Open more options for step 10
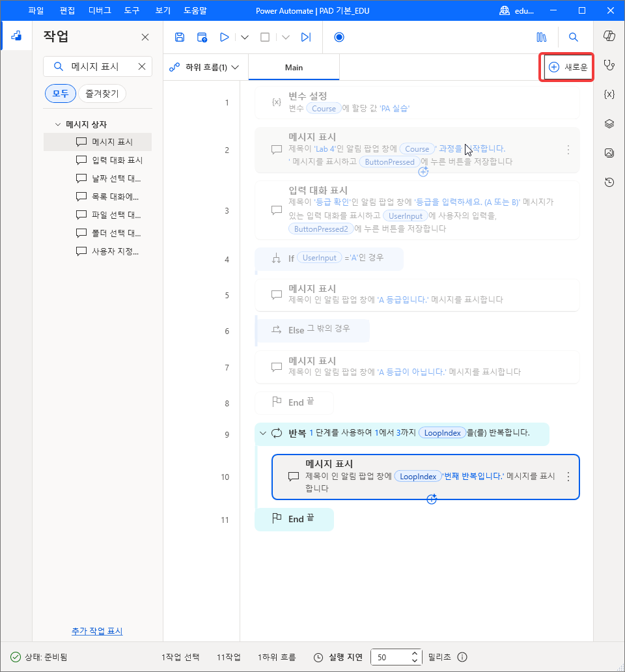The width and height of the screenshot is (625, 672). click(x=568, y=477)
